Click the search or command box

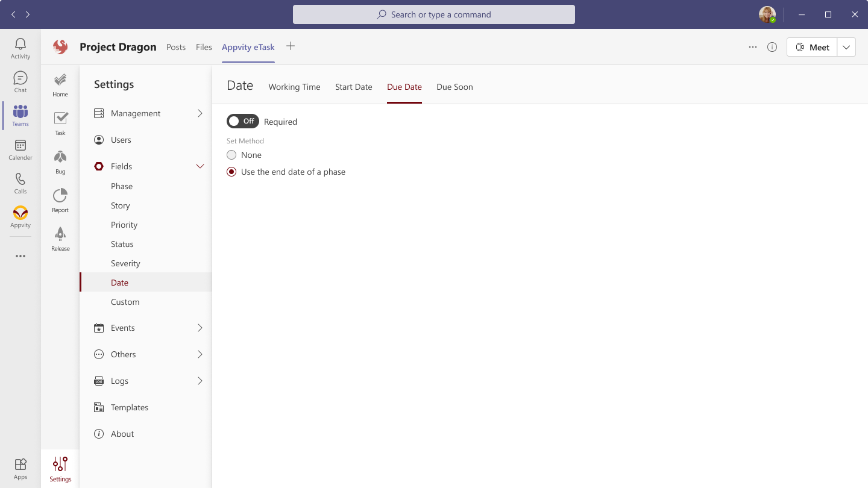click(x=434, y=14)
